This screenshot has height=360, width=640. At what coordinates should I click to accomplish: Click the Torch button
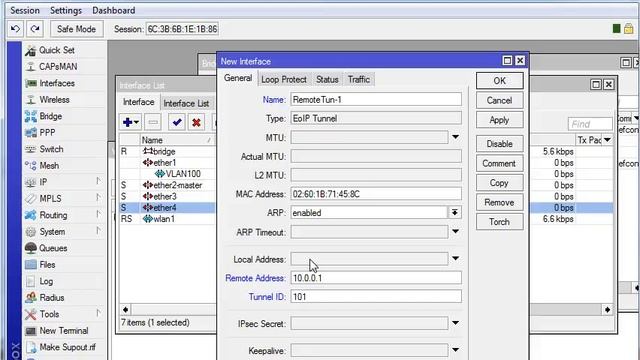pos(500,222)
